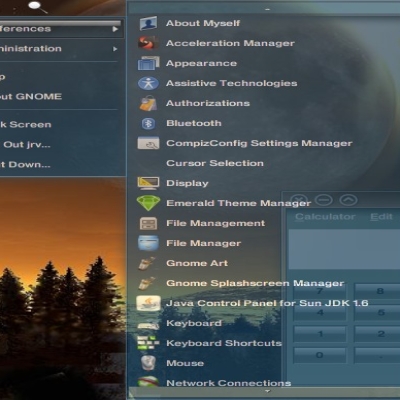400x400 pixels.
Task: Open About GNOME entry in System menu
Action: (31, 97)
